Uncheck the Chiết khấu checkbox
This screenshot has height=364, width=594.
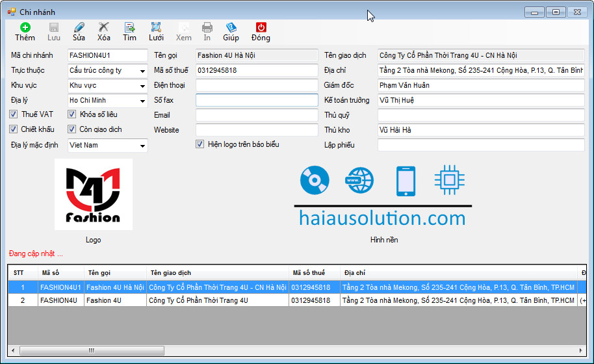point(13,129)
